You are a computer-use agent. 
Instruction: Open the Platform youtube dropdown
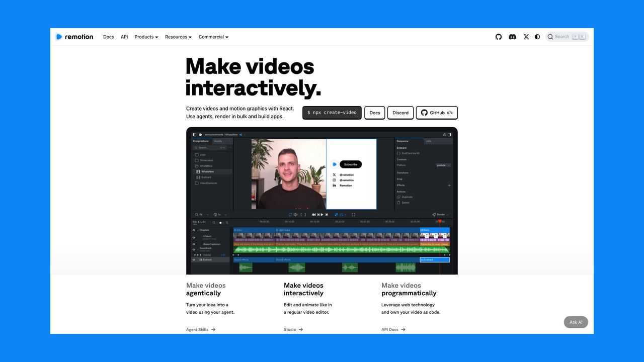443,165
